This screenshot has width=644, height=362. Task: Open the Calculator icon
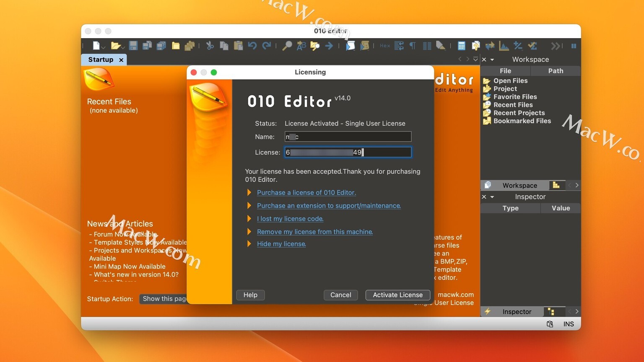point(461,46)
